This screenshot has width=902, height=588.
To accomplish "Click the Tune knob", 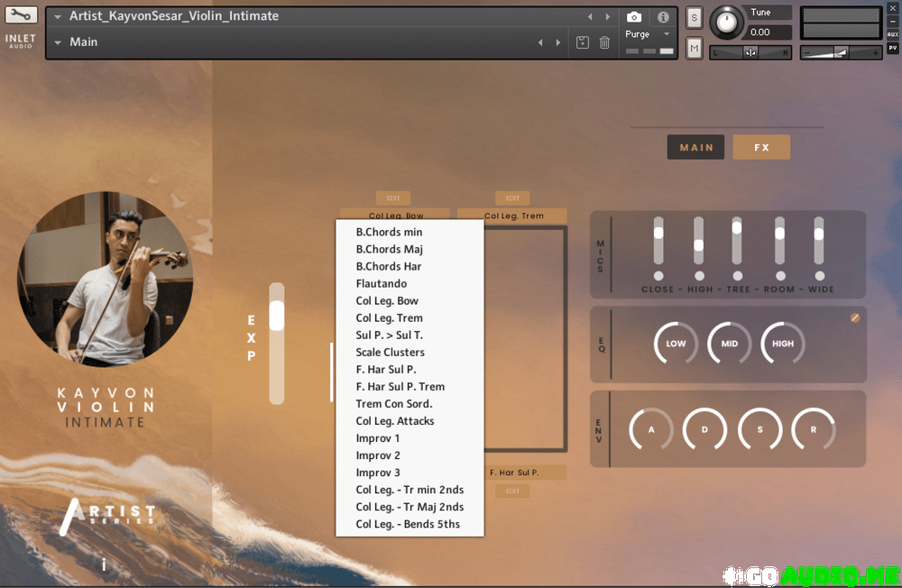I will coord(726,23).
